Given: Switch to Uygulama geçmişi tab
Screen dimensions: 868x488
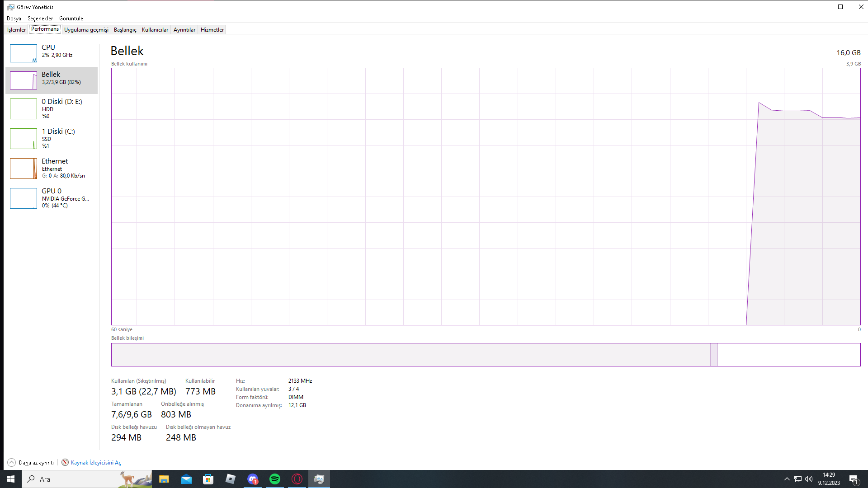Looking at the screenshot, I should click(86, 30).
